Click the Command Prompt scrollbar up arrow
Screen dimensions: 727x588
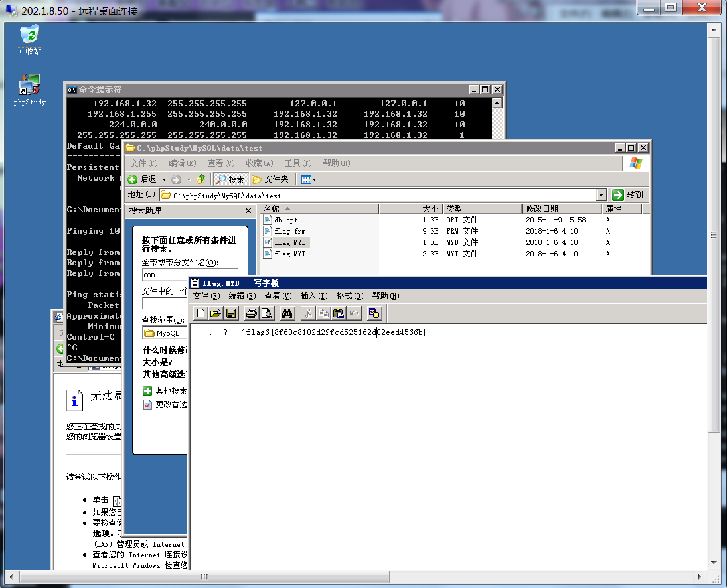click(x=497, y=103)
